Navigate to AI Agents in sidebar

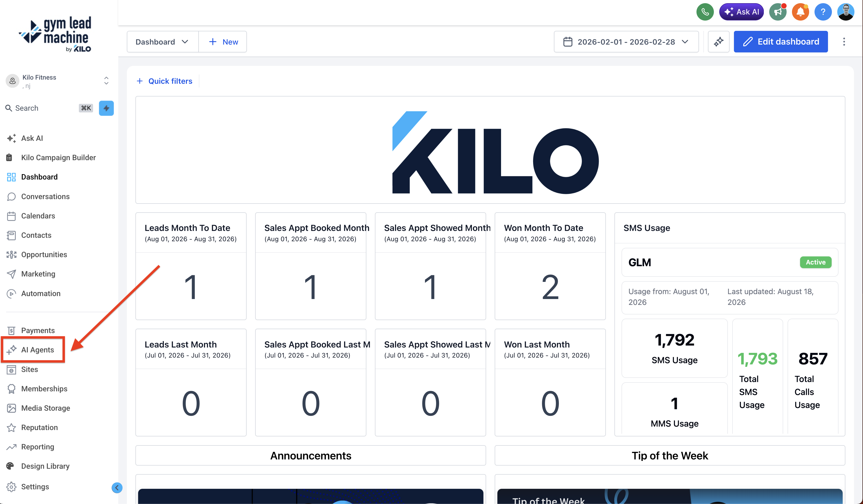37,350
